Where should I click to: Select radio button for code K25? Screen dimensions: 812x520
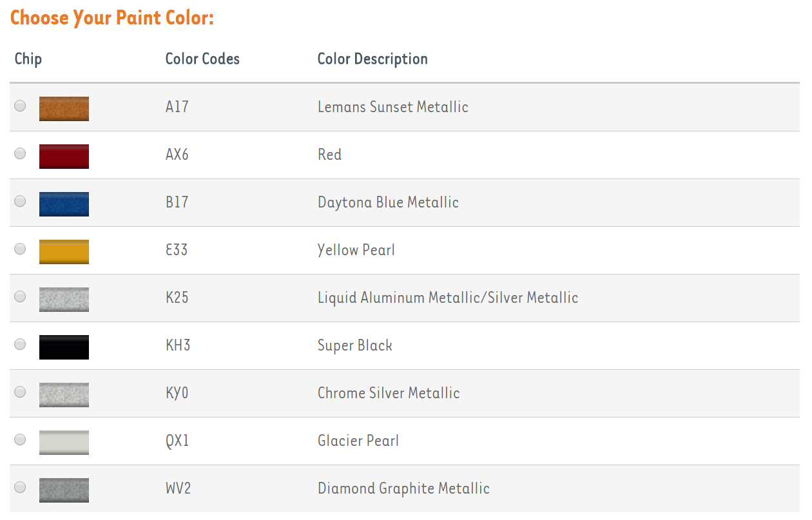tap(21, 296)
